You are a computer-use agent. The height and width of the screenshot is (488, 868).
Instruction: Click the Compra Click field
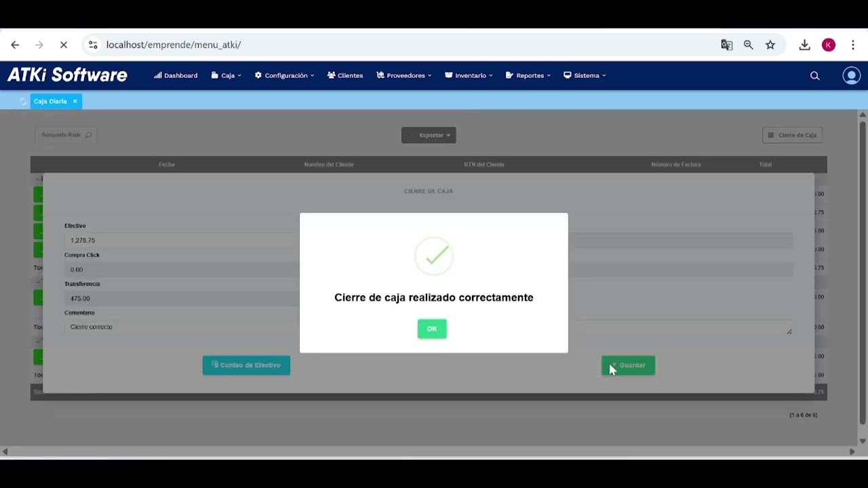coord(182,270)
